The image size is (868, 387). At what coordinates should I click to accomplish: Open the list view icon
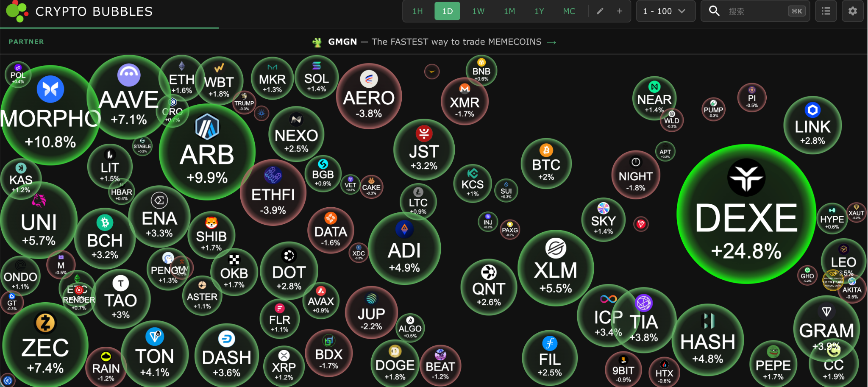(826, 11)
